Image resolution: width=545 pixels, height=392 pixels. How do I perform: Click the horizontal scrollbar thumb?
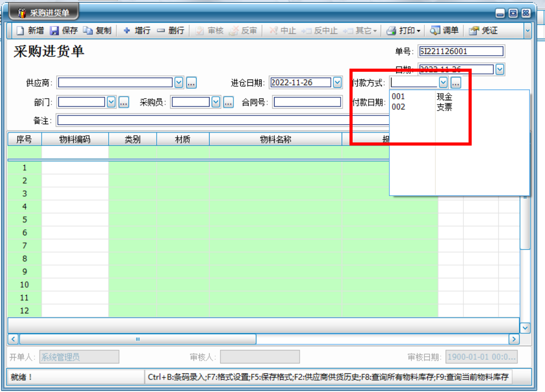(138, 339)
